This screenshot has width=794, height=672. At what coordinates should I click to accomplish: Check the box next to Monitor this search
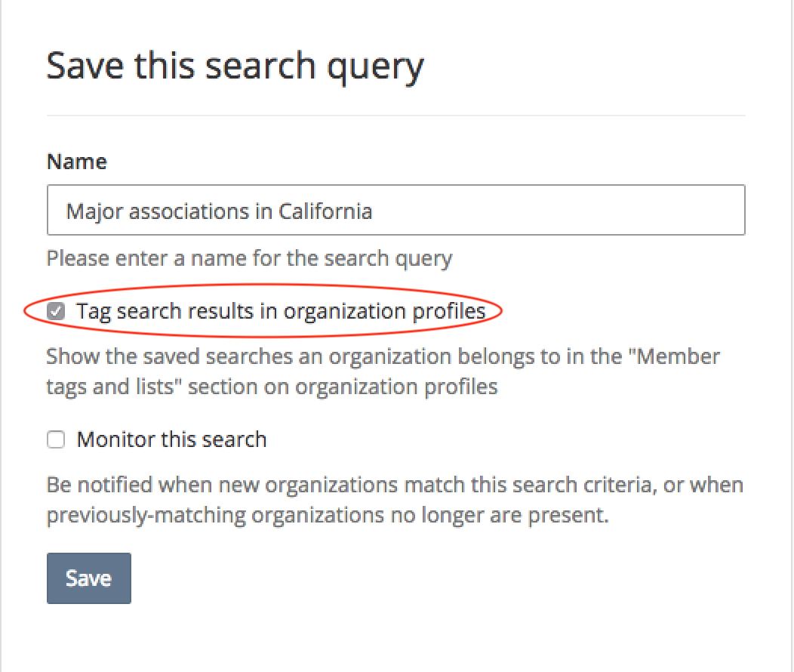[56, 439]
